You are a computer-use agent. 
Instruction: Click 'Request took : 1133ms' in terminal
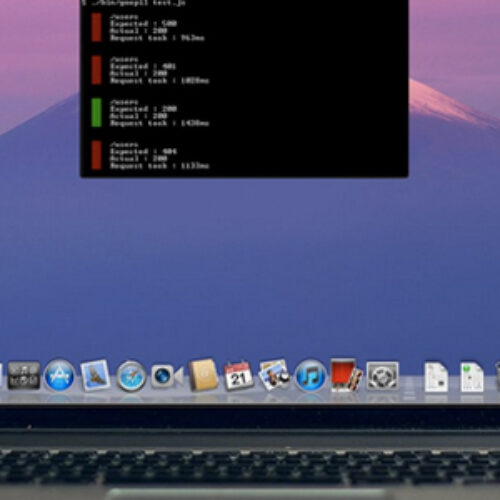point(159,166)
